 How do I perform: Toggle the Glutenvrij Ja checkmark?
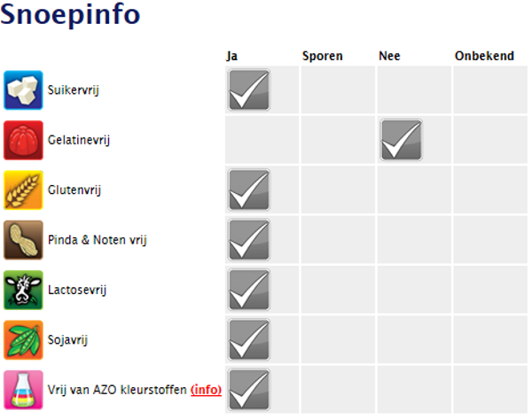tap(248, 190)
